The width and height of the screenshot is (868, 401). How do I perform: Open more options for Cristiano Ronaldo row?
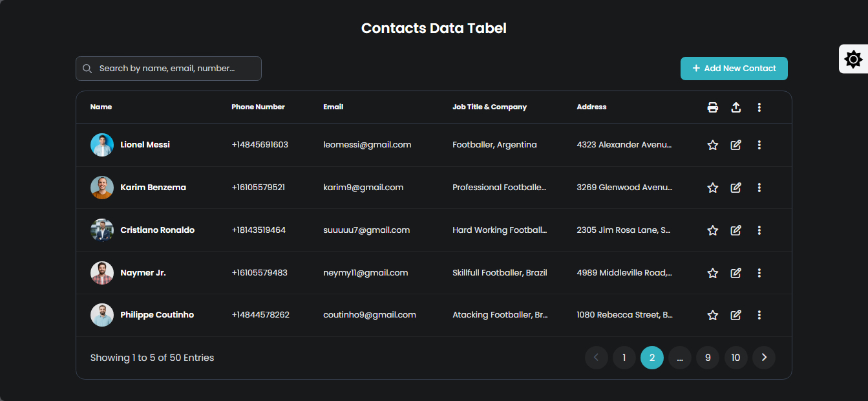click(759, 230)
